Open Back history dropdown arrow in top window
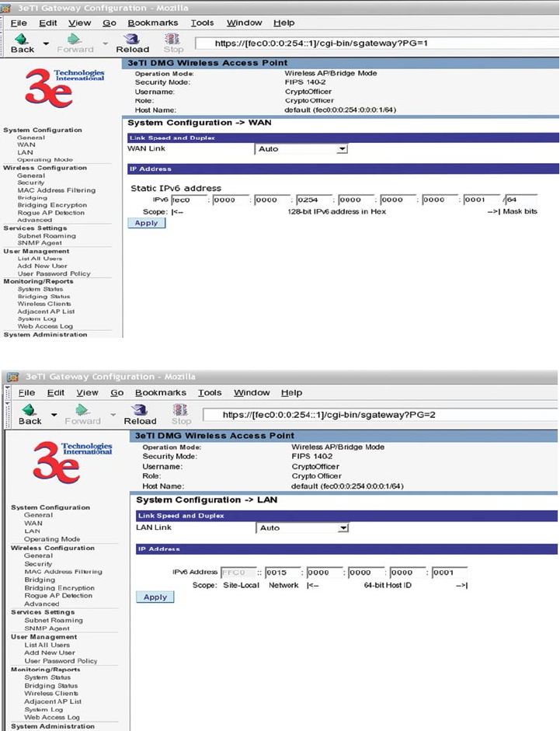This screenshot has height=731, width=560. (46, 44)
